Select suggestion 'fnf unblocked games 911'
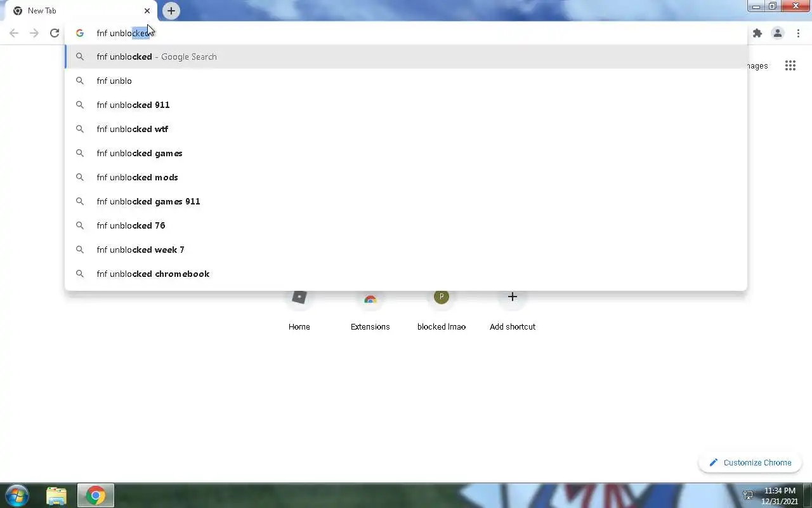This screenshot has width=812, height=508. pos(406,201)
